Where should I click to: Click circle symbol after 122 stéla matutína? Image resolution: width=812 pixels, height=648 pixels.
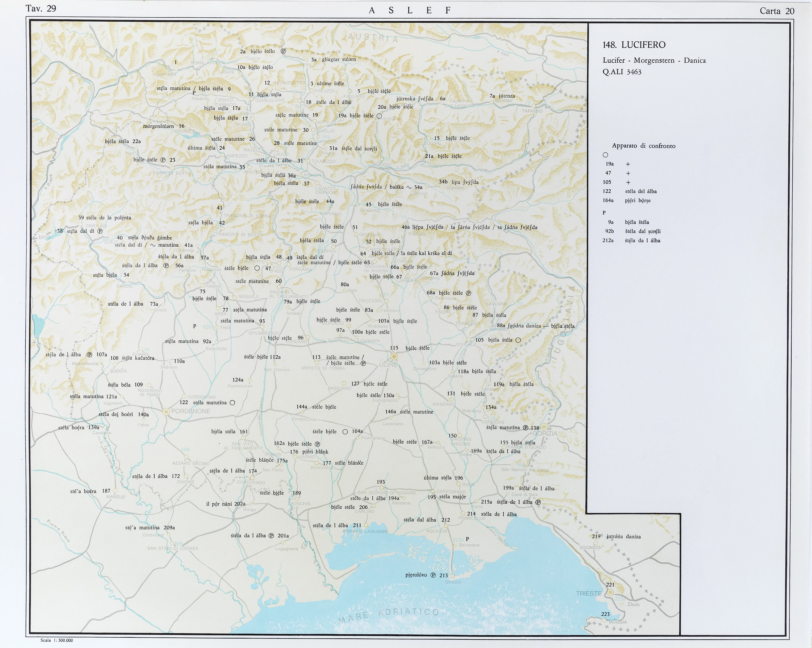click(x=232, y=403)
